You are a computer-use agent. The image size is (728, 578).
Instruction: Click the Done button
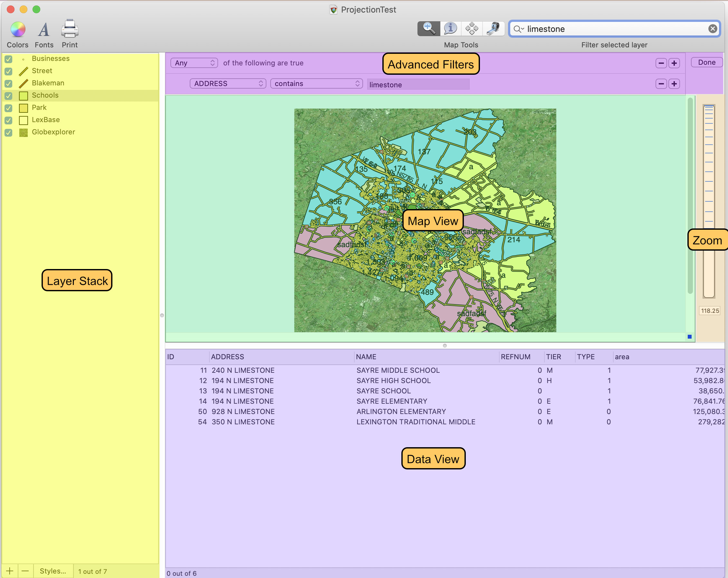(x=706, y=63)
